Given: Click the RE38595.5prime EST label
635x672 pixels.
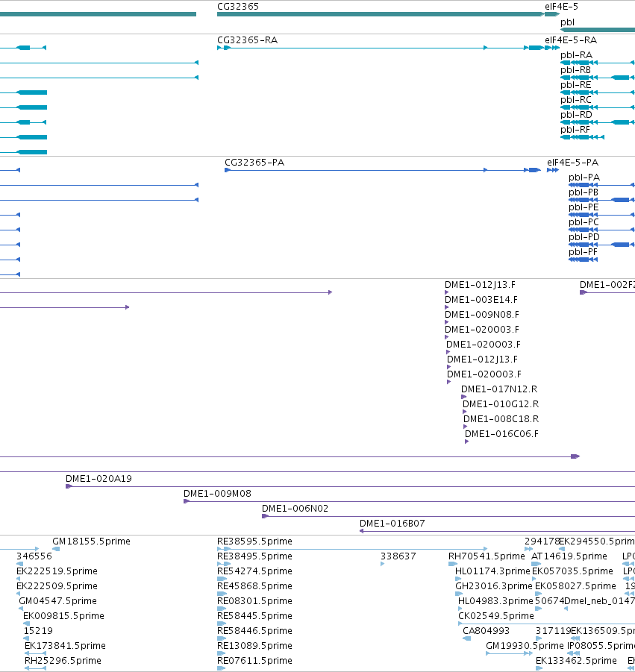Looking at the screenshot, I should 254,541.
